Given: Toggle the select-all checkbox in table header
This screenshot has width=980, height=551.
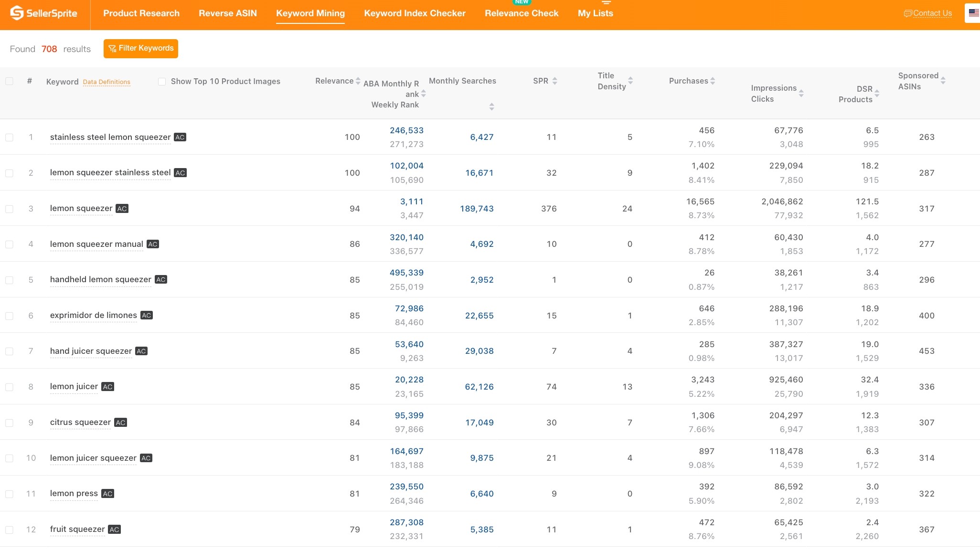Looking at the screenshot, I should (10, 81).
